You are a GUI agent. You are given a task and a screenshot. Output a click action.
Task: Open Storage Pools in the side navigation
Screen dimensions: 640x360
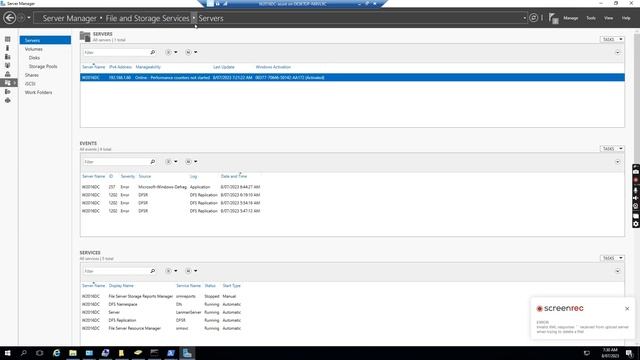pyautogui.click(x=43, y=66)
